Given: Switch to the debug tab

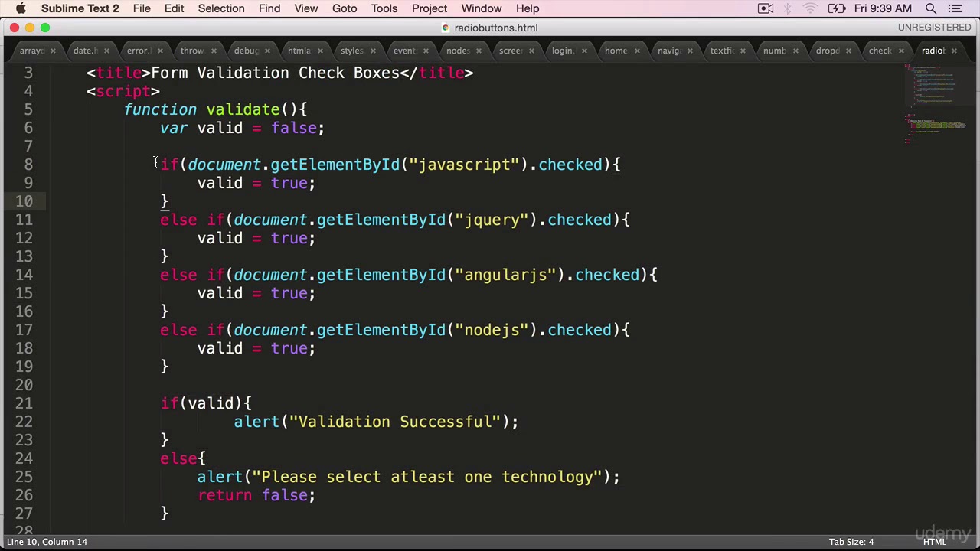Looking at the screenshot, I should pos(245,51).
